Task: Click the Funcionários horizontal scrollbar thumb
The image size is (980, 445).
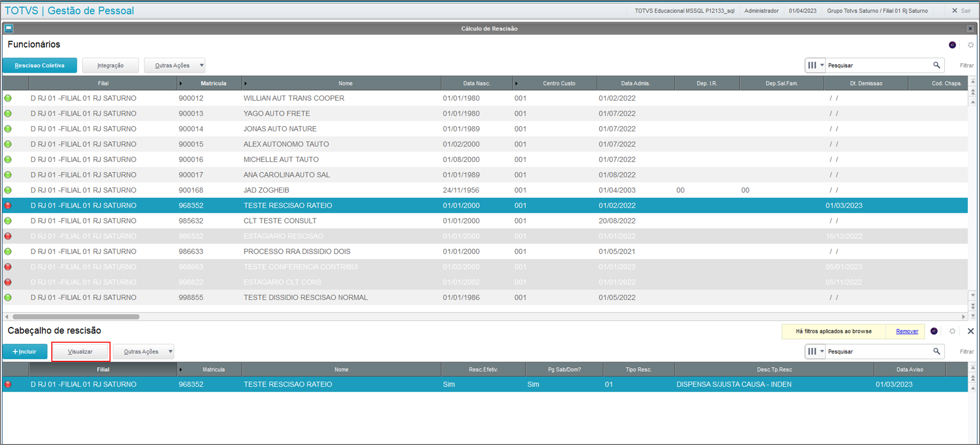Action: click(76, 317)
